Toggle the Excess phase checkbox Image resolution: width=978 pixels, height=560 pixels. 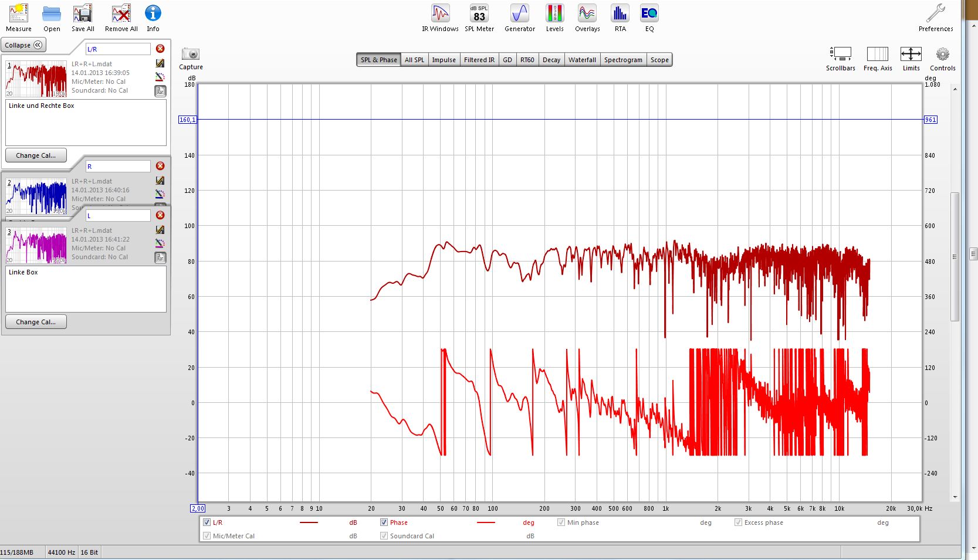click(738, 522)
